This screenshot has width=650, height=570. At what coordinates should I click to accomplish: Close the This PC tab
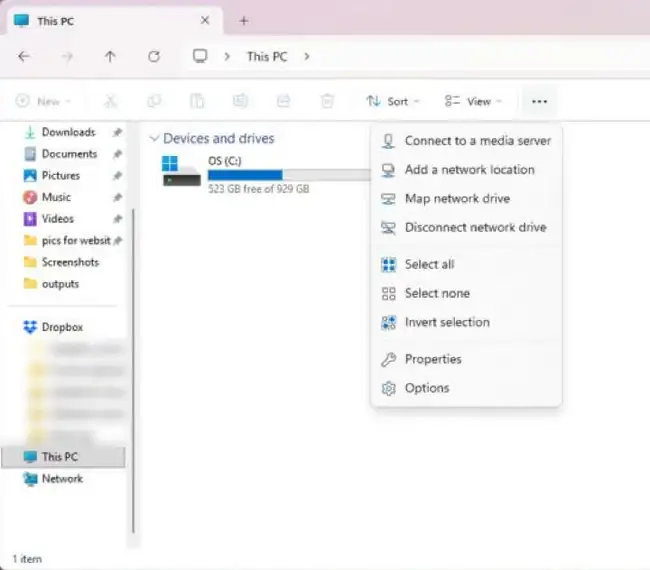click(x=205, y=20)
